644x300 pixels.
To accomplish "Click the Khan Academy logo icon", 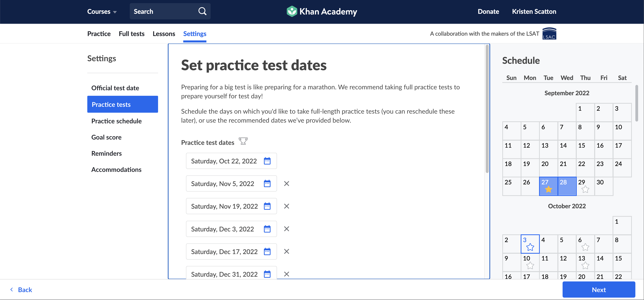I will [291, 11].
